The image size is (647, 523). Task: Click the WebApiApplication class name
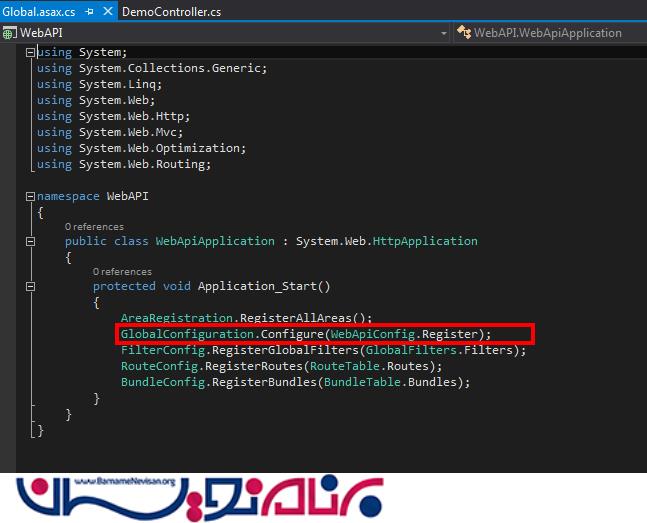pos(215,241)
